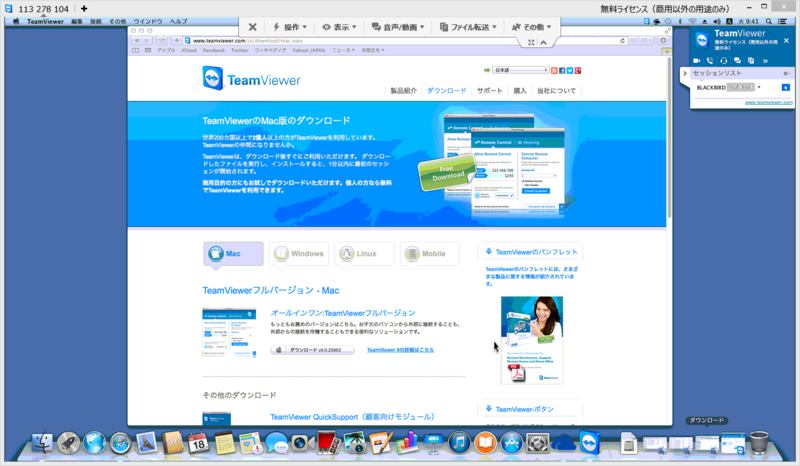Viewport: 800px width, 466px height.
Task: Open Safari compass icon in Dock
Action: click(x=120, y=443)
